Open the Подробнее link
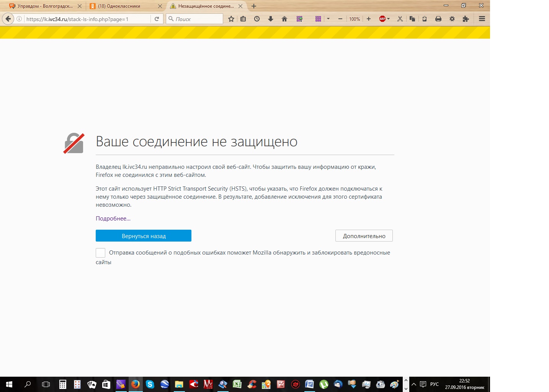Image resolution: width=549 pixels, height=392 pixels. click(113, 219)
